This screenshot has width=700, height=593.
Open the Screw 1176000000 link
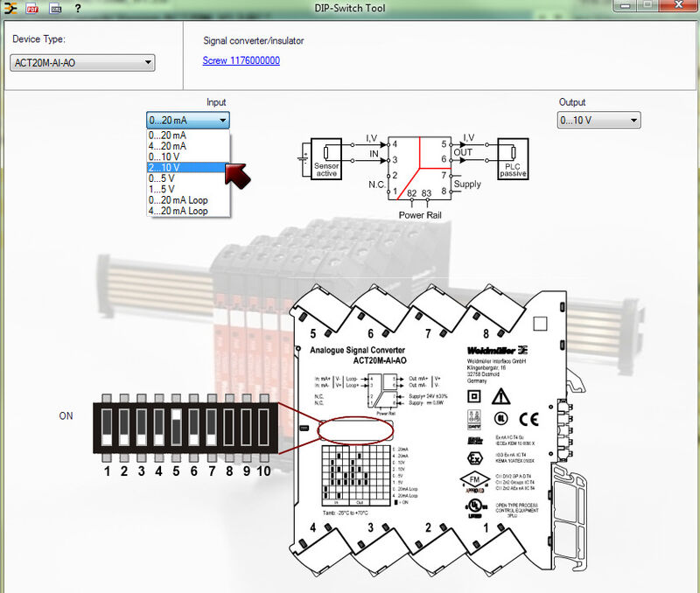241,60
